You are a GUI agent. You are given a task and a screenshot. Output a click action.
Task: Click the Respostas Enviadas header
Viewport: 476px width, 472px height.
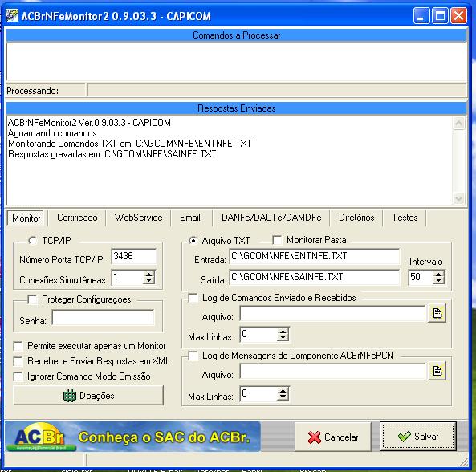click(236, 108)
